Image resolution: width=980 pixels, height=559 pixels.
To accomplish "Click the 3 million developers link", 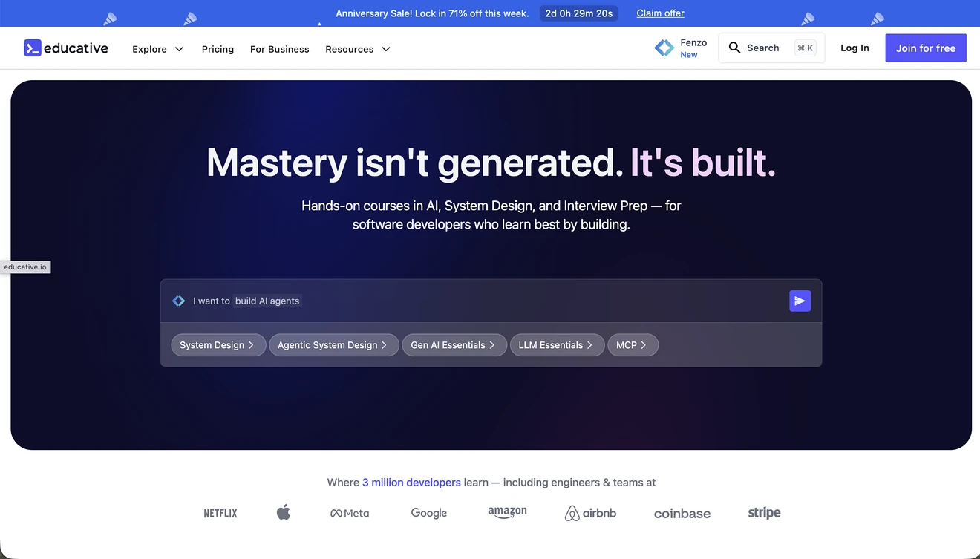I will [x=411, y=483].
